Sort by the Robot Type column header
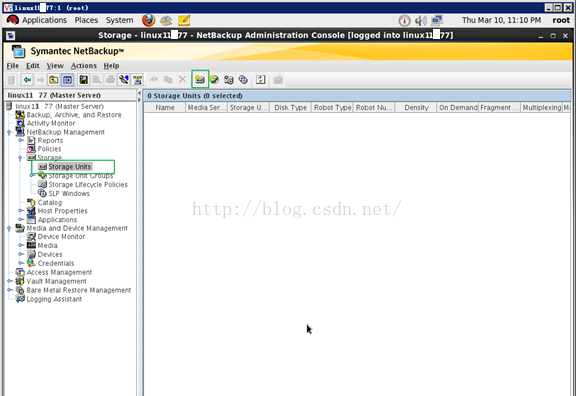This screenshot has height=396, width=576. coord(332,108)
